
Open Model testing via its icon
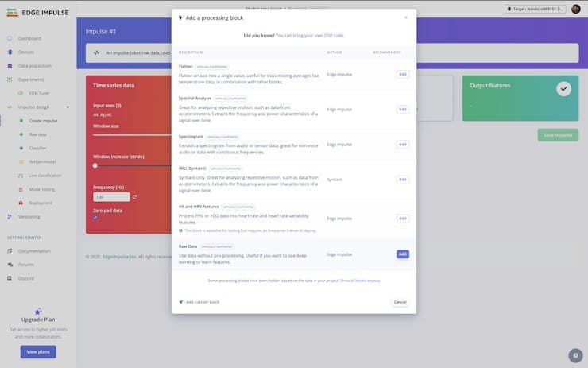pos(21,189)
